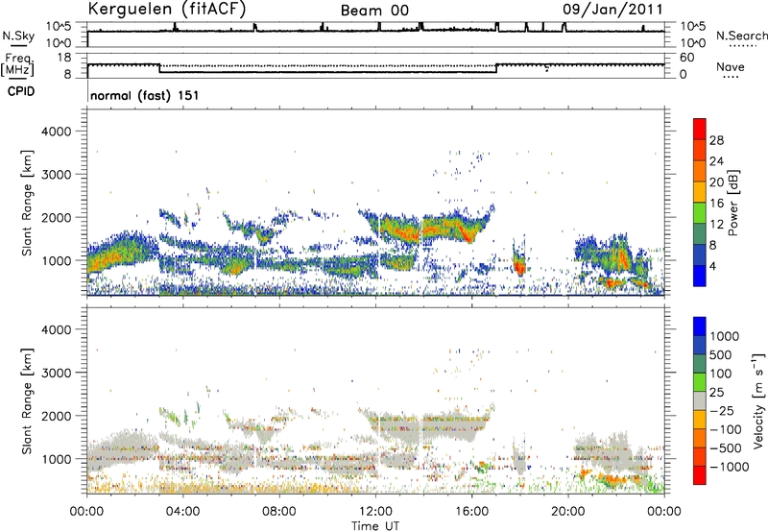Viewport: 768px width, 532px height.
Task: Click the power colorbar value '16'
Action: 716,204
